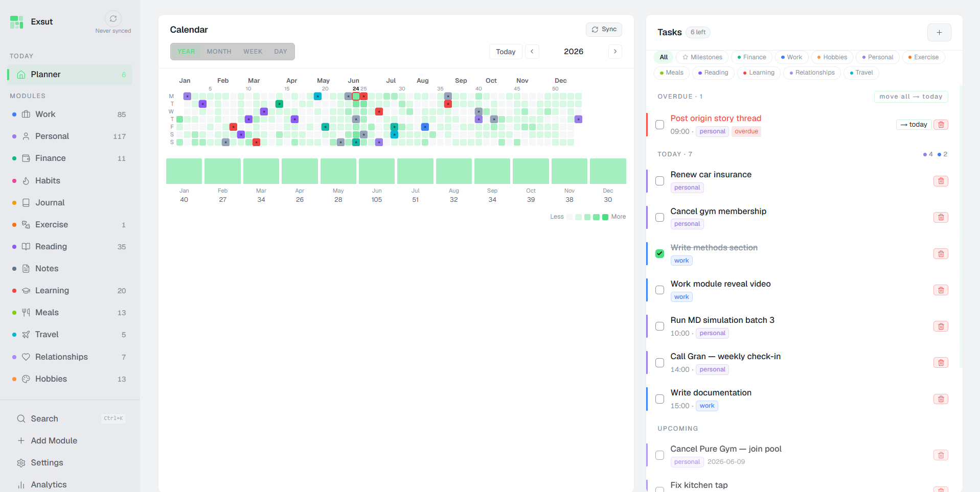Delete the Work module reveal video task
980x492 pixels.
941,290
